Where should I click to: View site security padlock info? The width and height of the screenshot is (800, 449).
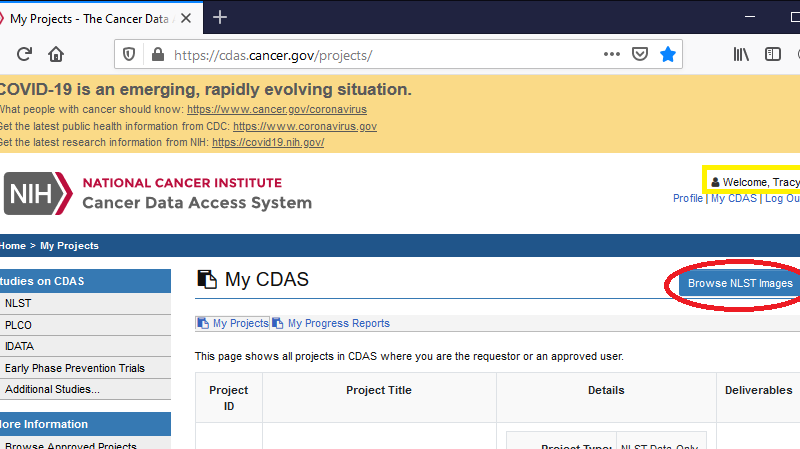click(158, 54)
